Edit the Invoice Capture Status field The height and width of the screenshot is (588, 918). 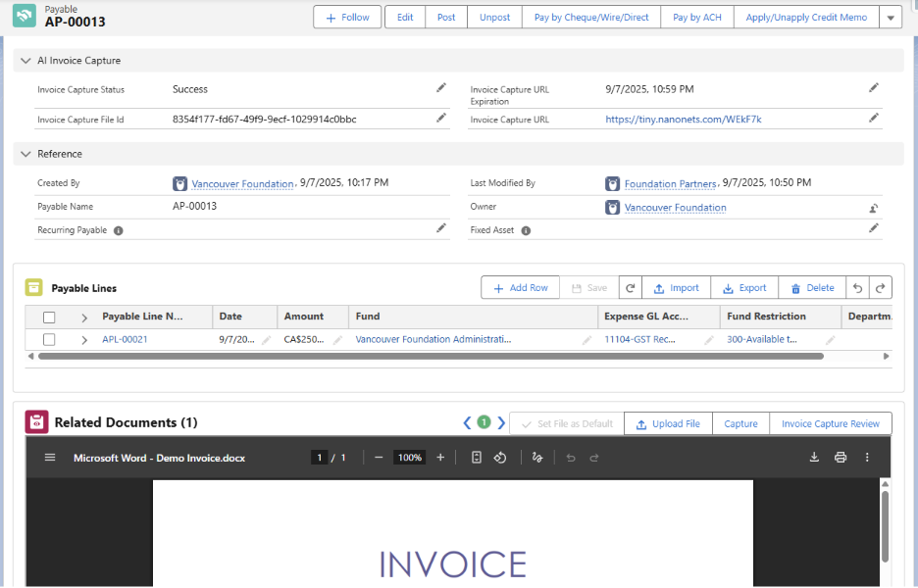[440, 88]
